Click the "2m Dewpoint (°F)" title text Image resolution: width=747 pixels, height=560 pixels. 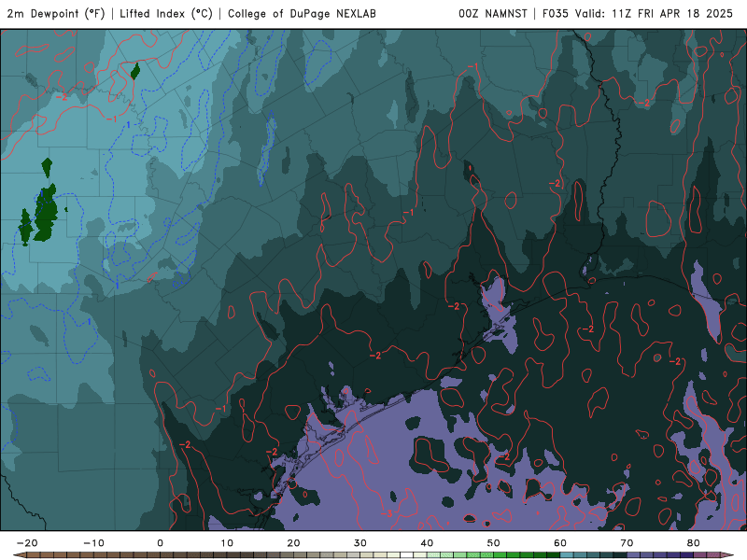[x=56, y=14]
